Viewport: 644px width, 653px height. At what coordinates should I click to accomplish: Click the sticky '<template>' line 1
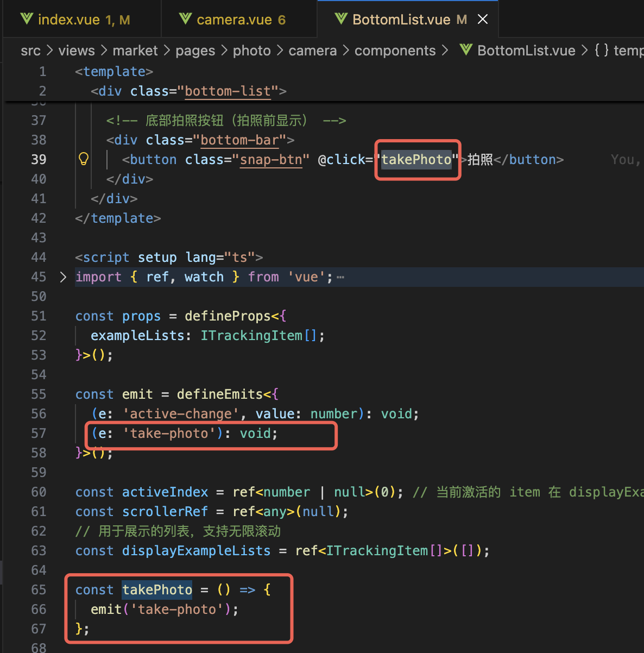point(114,71)
